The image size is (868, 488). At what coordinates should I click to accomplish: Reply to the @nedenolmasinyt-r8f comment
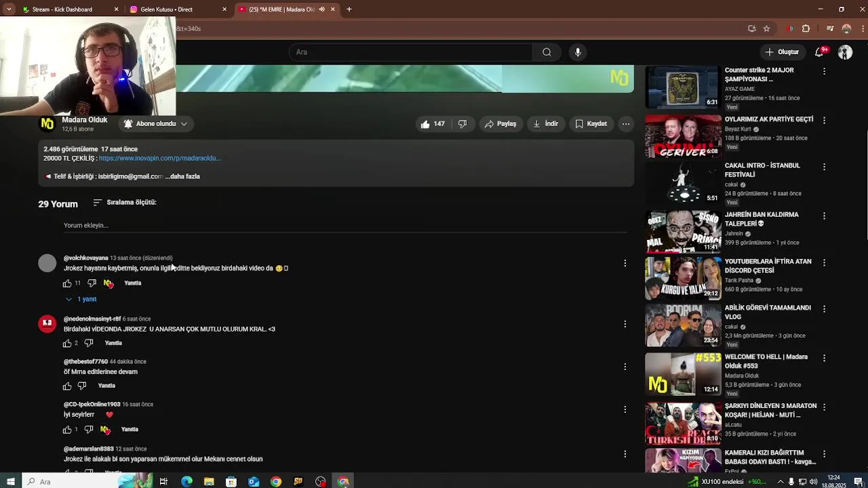pos(113,344)
